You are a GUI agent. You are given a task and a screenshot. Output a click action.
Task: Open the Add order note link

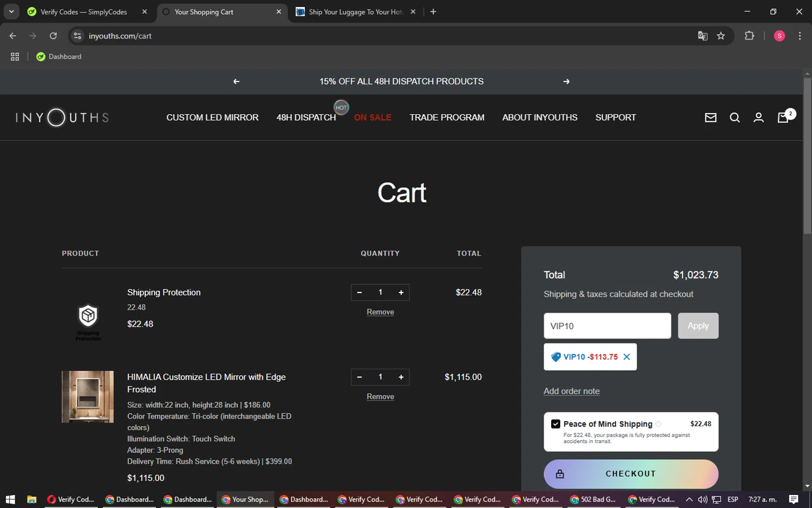572,391
